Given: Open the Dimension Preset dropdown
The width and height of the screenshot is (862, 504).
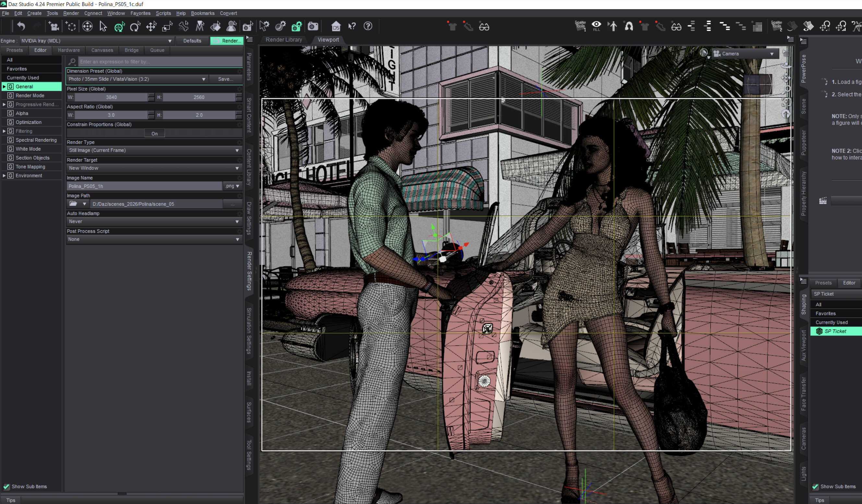Looking at the screenshot, I should tap(137, 79).
